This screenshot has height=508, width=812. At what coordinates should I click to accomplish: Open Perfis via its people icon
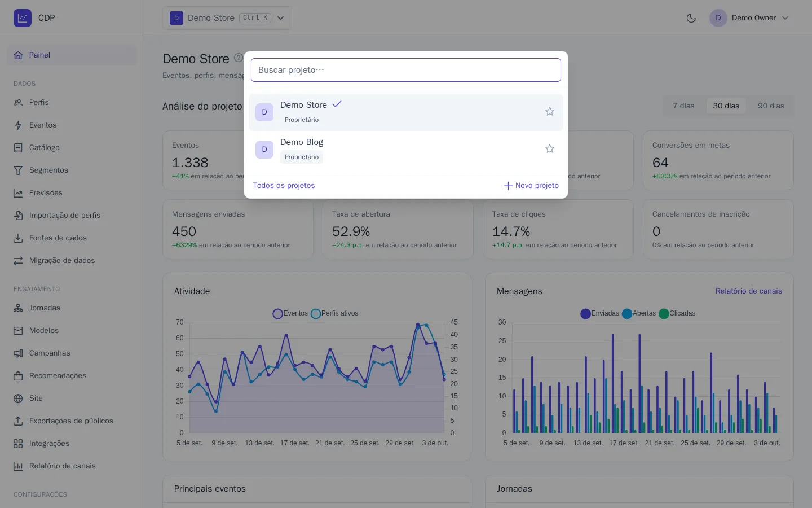[x=18, y=103]
